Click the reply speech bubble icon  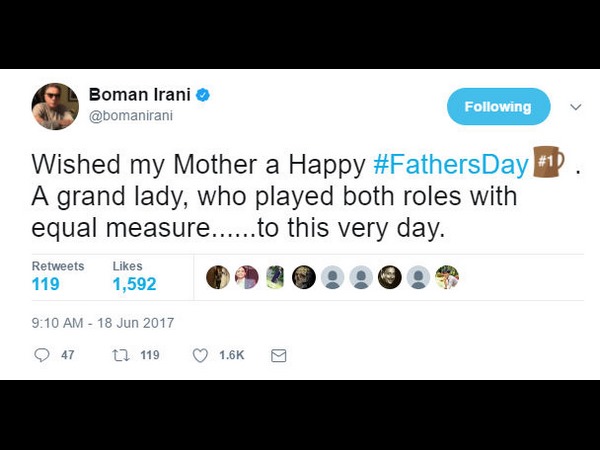pyautogui.click(x=42, y=355)
